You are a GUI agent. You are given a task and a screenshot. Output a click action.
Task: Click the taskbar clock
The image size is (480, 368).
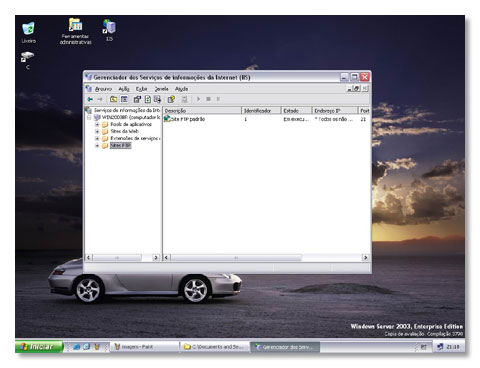(x=453, y=347)
